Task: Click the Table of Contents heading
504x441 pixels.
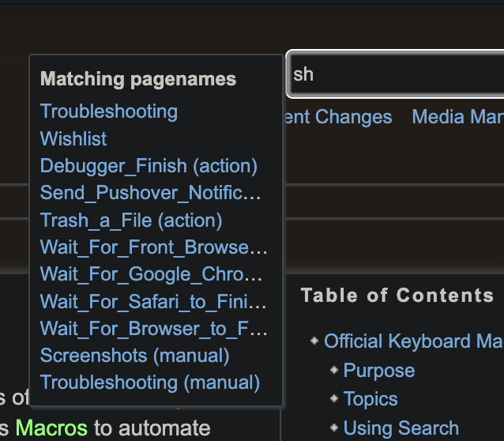Action: click(397, 296)
